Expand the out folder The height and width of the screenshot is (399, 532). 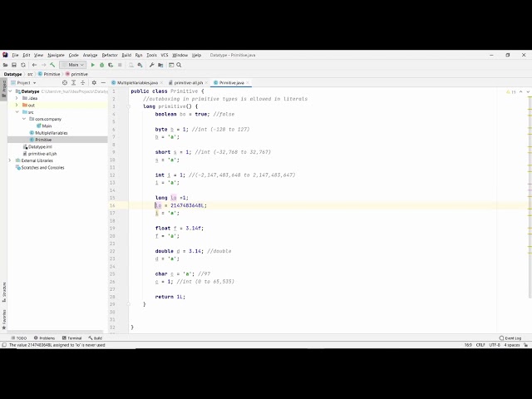pyautogui.click(x=17, y=106)
